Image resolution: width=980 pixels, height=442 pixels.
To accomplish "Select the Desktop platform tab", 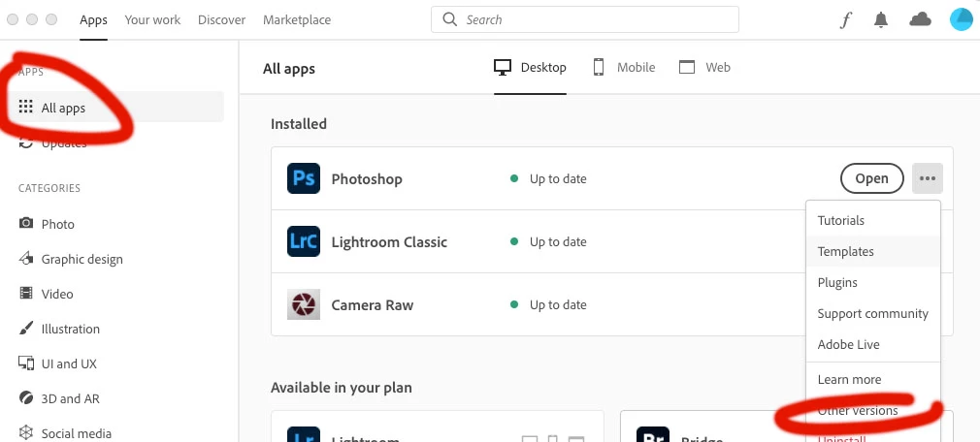I will click(x=530, y=68).
